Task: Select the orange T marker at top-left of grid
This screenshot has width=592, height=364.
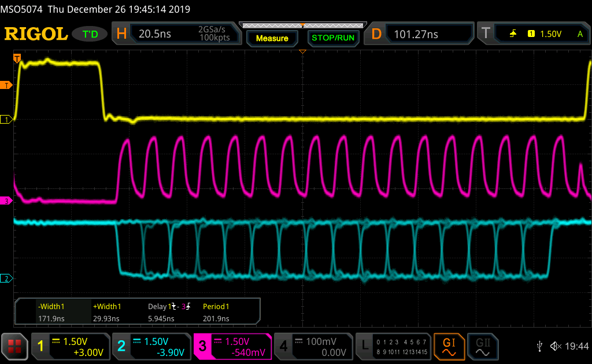Action: click(x=17, y=58)
